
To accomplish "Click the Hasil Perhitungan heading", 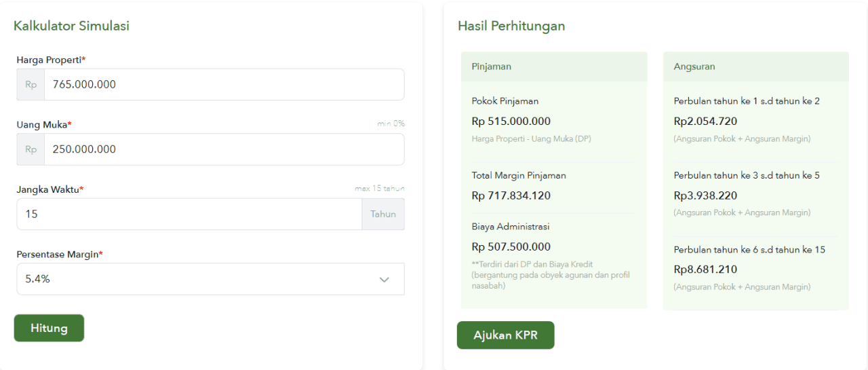I will pyautogui.click(x=511, y=26).
